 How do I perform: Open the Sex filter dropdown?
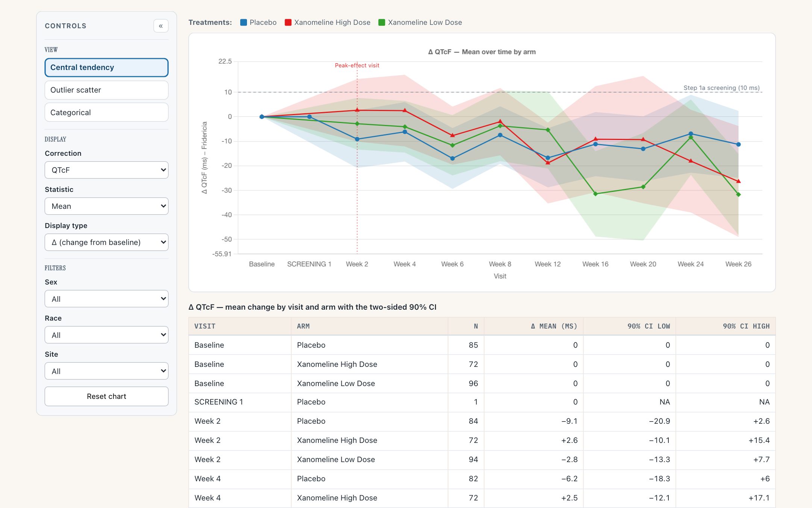tap(106, 299)
